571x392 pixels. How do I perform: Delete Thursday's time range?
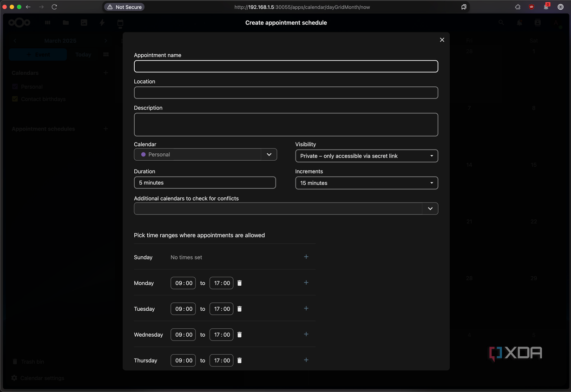coord(240,360)
